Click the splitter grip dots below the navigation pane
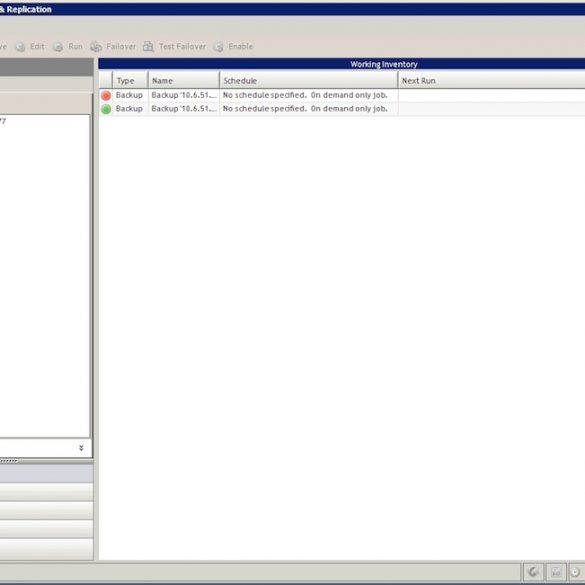Viewport: 585px width, 585px height. [x=9, y=461]
